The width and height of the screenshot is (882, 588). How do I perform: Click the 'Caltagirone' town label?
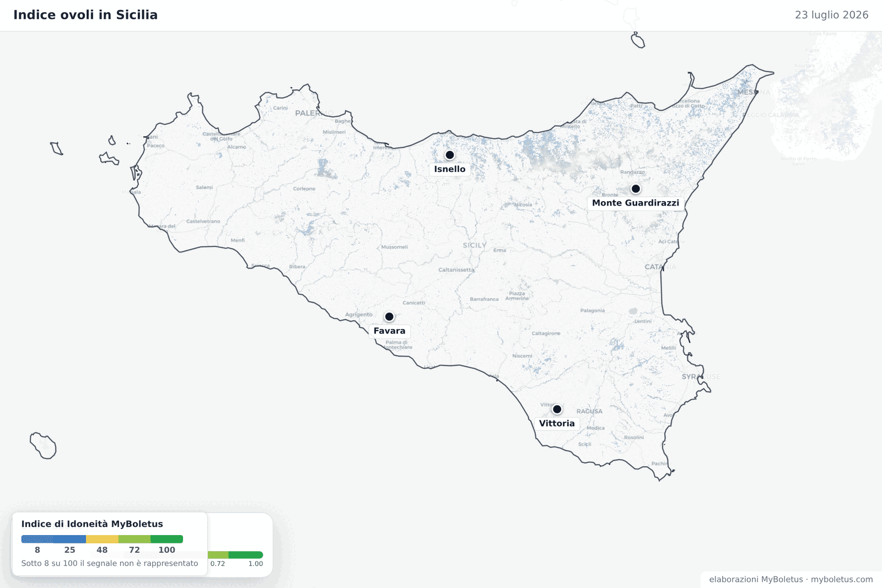(546, 333)
